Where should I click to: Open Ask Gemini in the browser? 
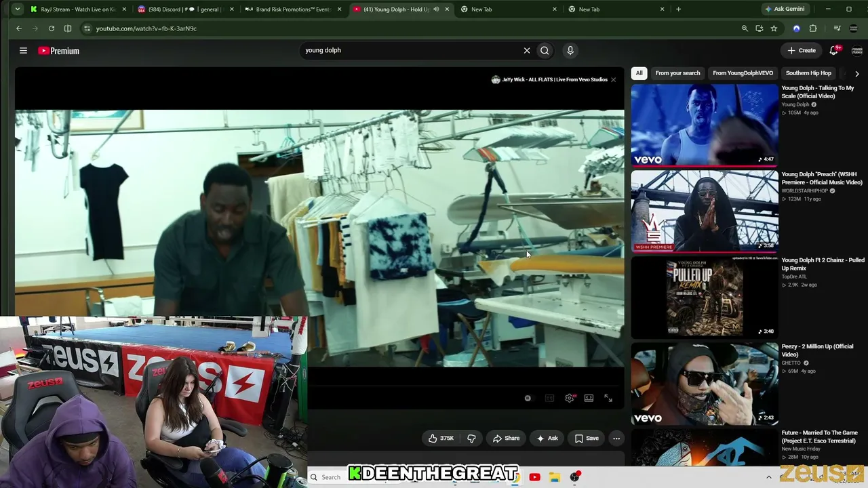(x=785, y=9)
